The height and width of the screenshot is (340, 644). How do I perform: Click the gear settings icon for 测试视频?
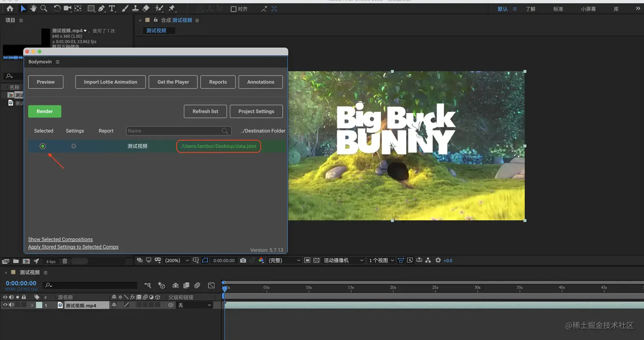(74, 146)
